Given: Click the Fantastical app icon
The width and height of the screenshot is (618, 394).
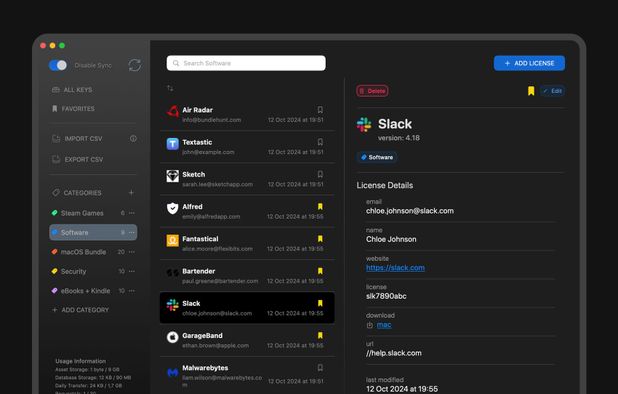Looking at the screenshot, I should (172, 240).
